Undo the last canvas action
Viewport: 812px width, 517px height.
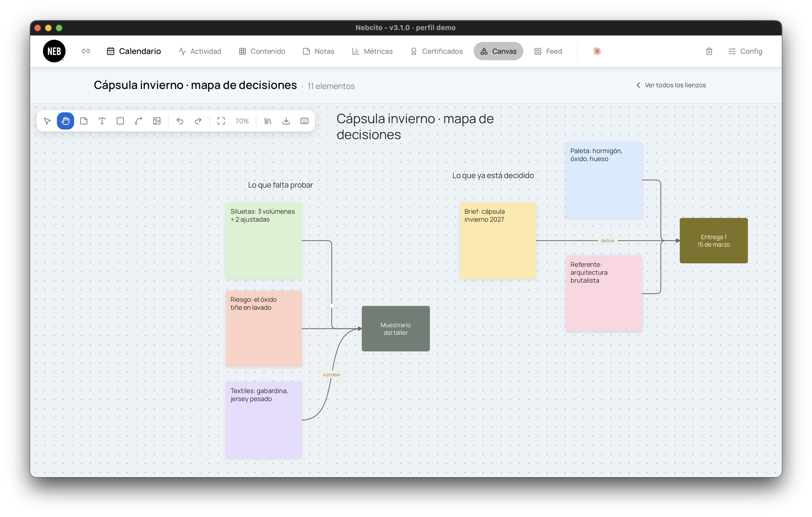click(180, 121)
